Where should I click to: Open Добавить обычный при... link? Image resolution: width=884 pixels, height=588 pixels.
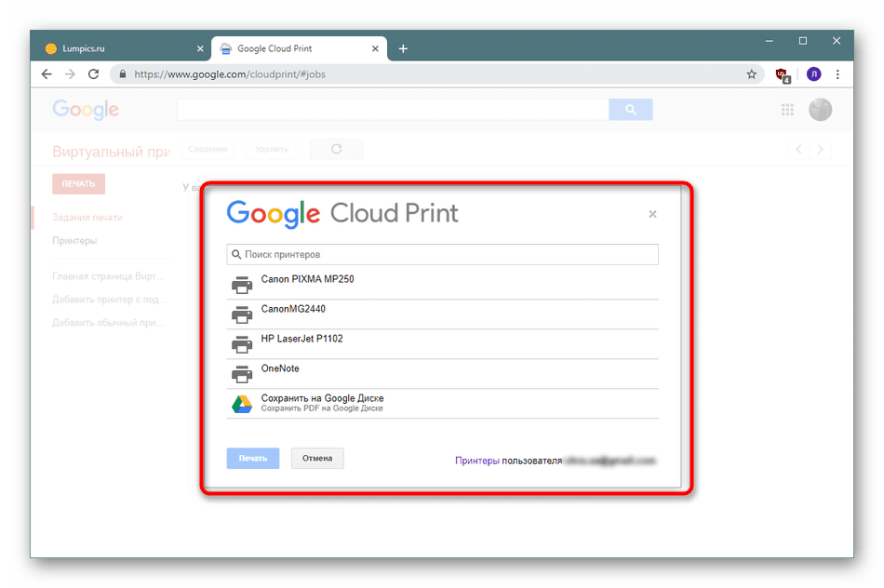(108, 323)
